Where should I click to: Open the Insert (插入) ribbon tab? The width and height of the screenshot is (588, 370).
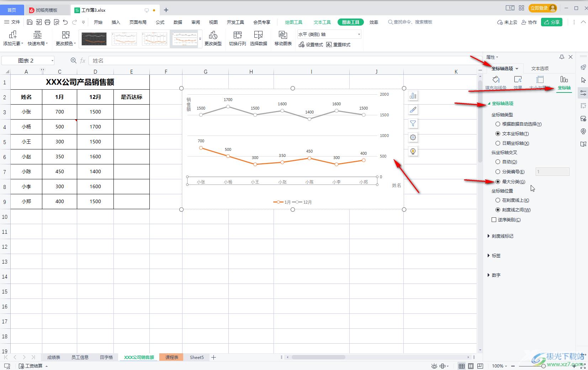(116, 22)
